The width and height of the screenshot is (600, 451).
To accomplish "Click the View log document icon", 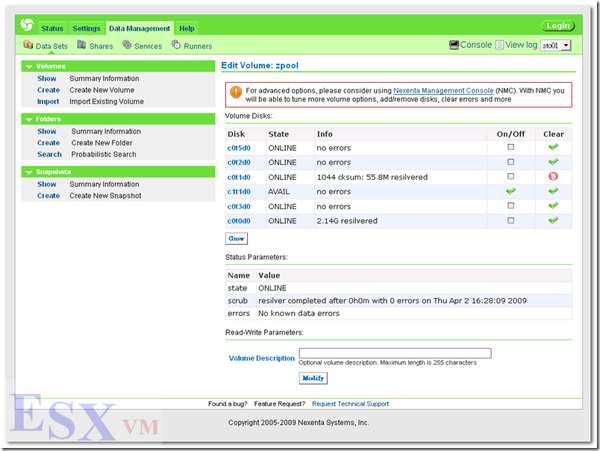I will (499, 45).
